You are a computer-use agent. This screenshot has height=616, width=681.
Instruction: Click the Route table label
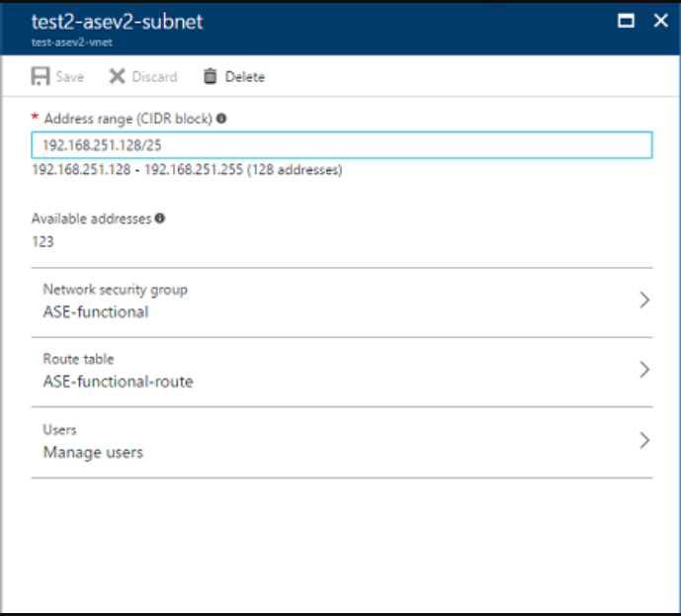click(78, 359)
